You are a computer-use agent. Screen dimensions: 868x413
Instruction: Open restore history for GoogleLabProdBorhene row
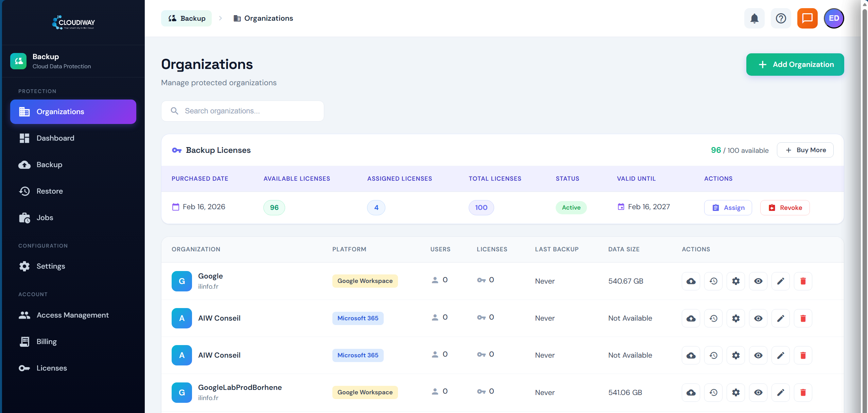tap(713, 393)
